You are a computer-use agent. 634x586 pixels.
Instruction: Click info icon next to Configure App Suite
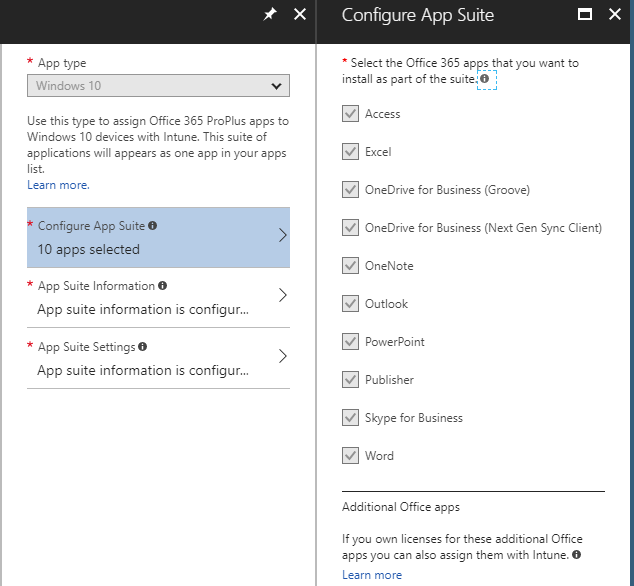click(153, 226)
